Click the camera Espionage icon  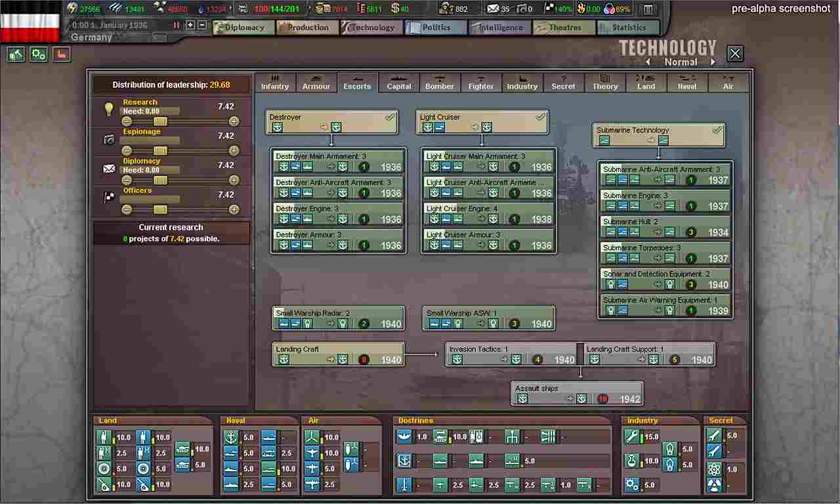109,139
